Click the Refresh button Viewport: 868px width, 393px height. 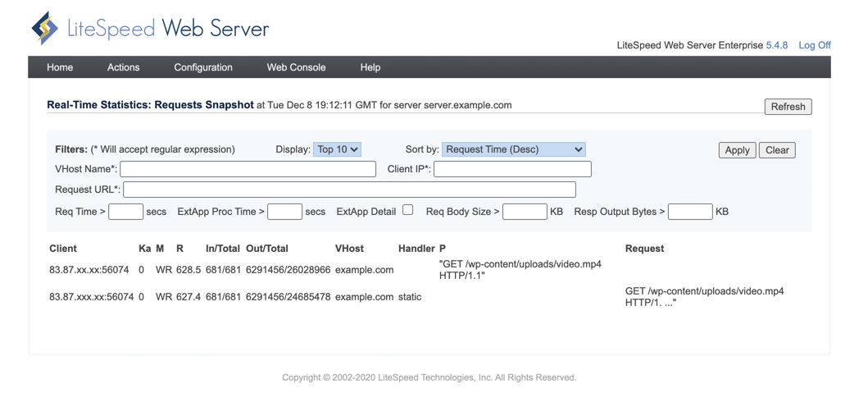pyautogui.click(x=788, y=107)
